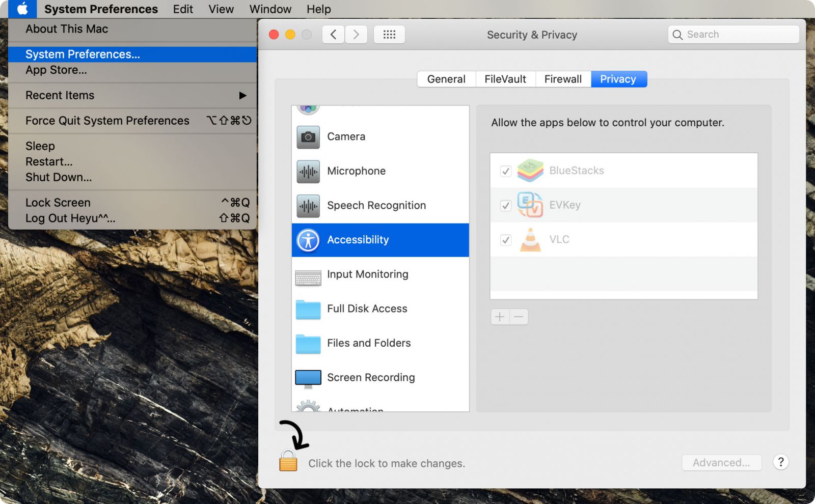Click the yellow minimize window button

pos(290,34)
